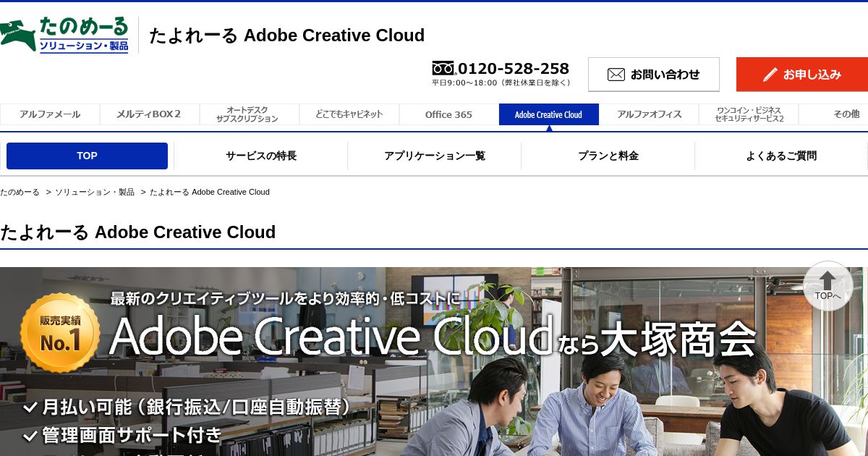Click the Adobe Creative Cloud hero banner
Screen dimensions: 868x456
[434, 361]
